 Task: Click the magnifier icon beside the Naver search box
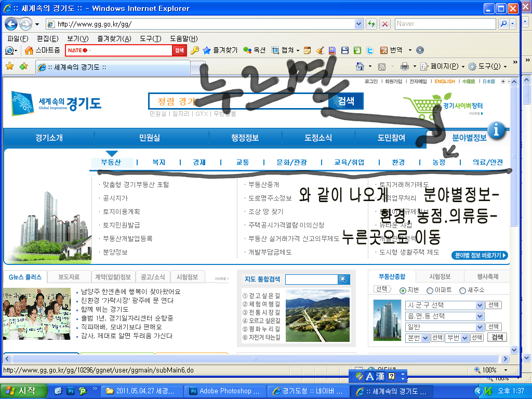point(503,24)
